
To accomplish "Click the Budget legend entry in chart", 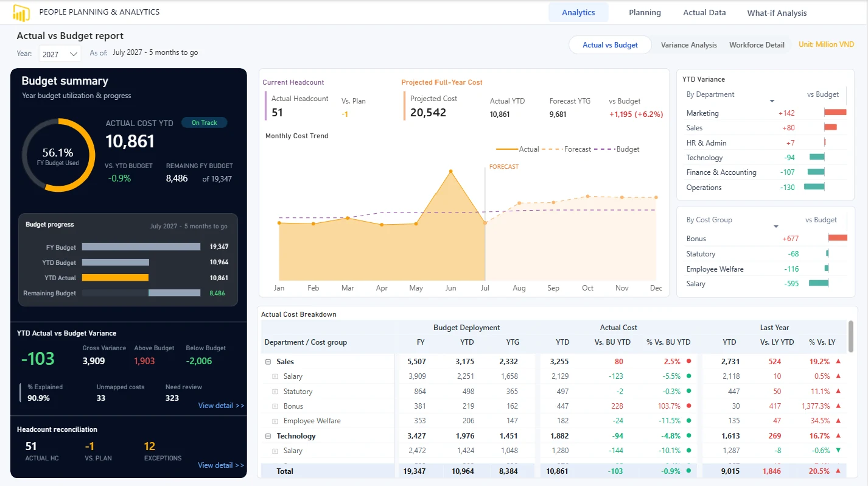I will click(x=617, y=149).
